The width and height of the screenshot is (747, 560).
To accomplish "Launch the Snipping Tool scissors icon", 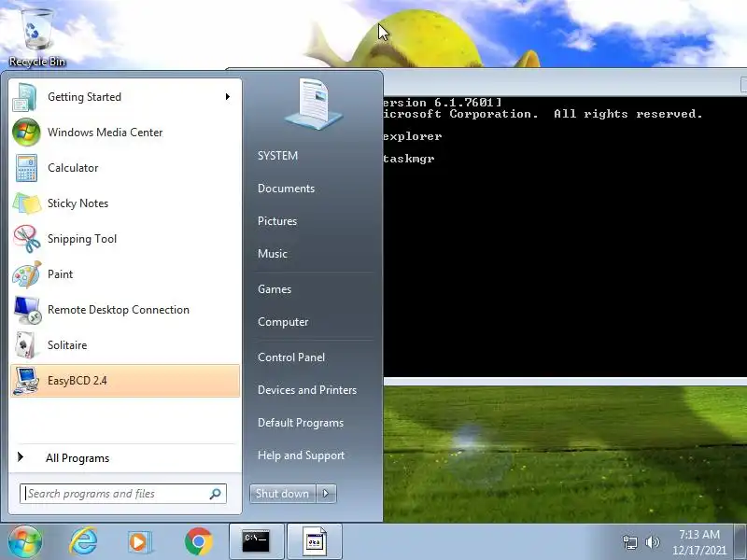I will (x=27, y=239).
